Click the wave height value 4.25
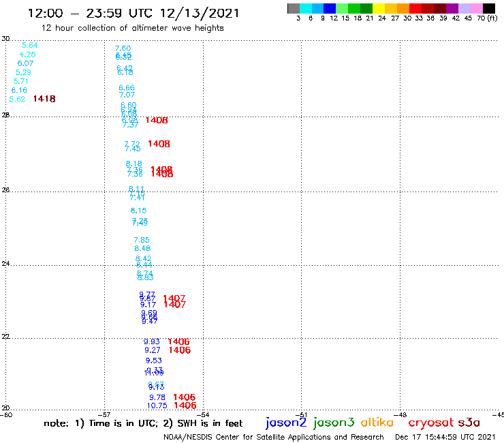504x443 pixels. tap(27, 55)
